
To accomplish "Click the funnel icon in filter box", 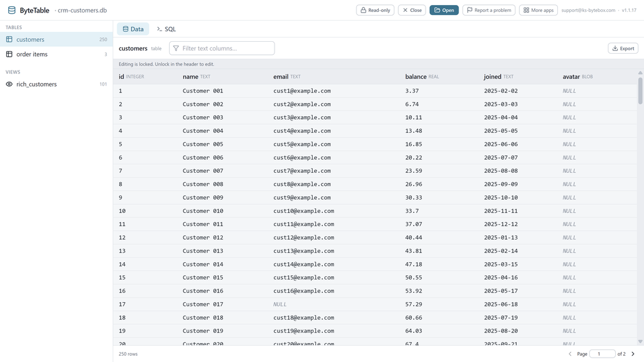I will 176,49.
